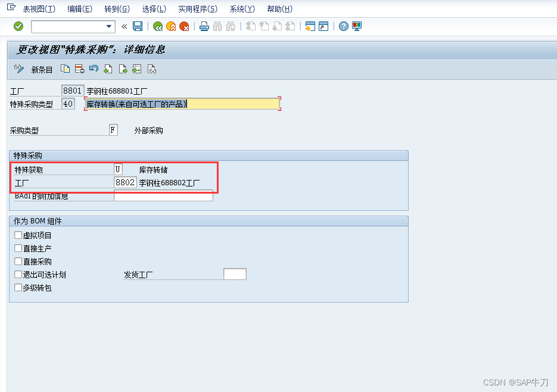557x392 pixels.
Task: Undo change with the blue arrow icon
Action: pyautogui.click(x=94, y=69)
